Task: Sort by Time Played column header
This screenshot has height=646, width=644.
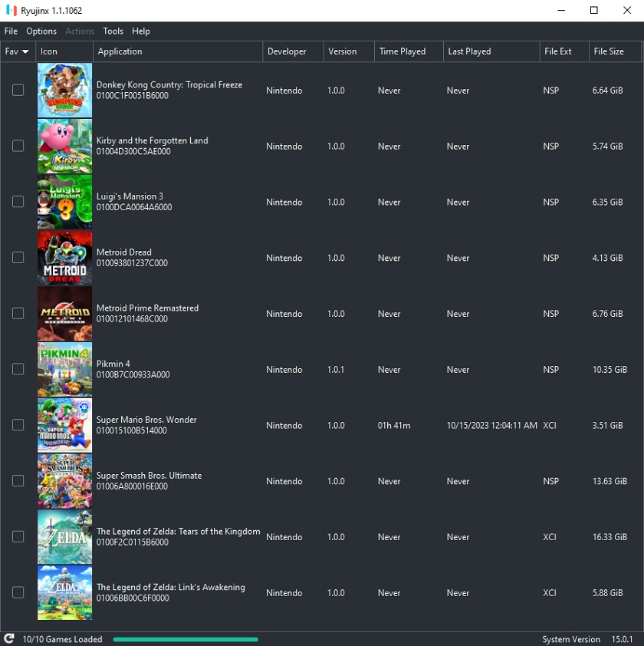Action: [x=409, y=51]
